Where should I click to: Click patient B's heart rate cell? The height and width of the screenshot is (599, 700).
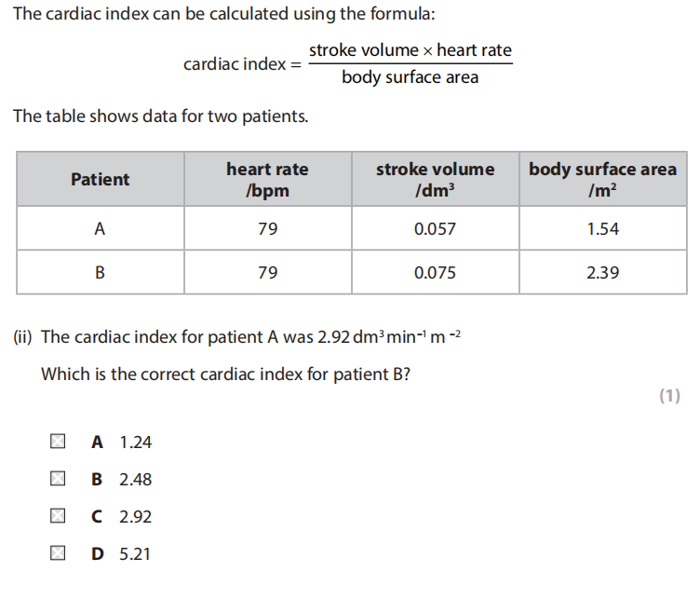[x=267, y=273]
